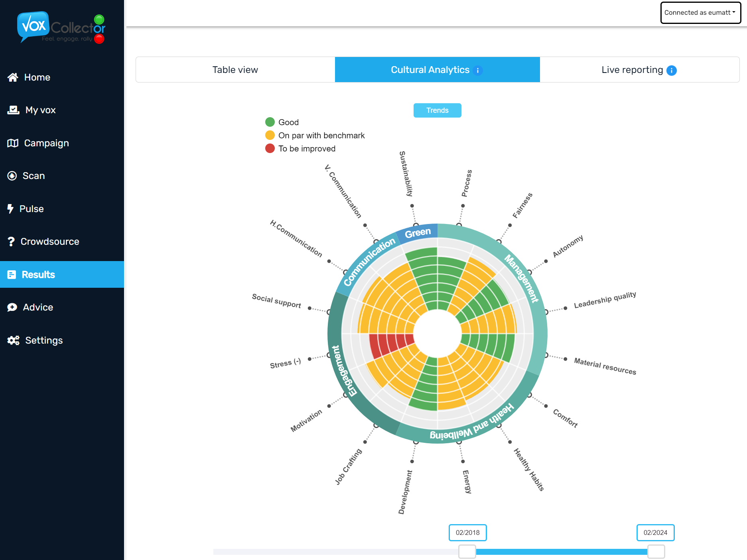
Task: Click the info icon beside Cultural Analytics
Action: point(478,71)
